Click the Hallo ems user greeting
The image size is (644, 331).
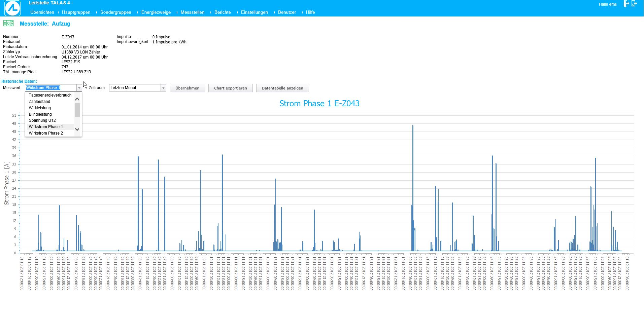point(608,4)
